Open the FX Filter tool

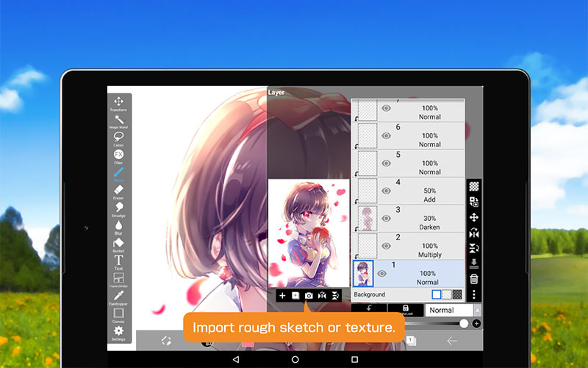[118, 156]
